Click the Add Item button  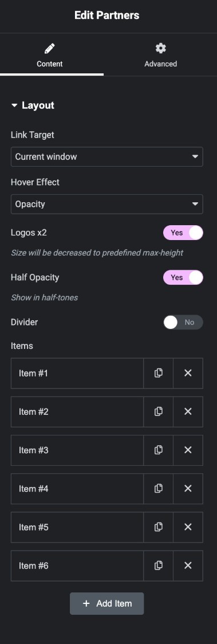click(x=106, y=603)
